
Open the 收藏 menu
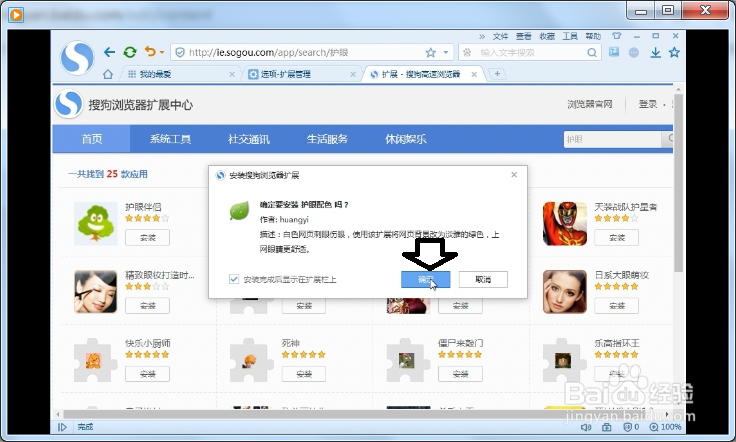click(547, 36)
